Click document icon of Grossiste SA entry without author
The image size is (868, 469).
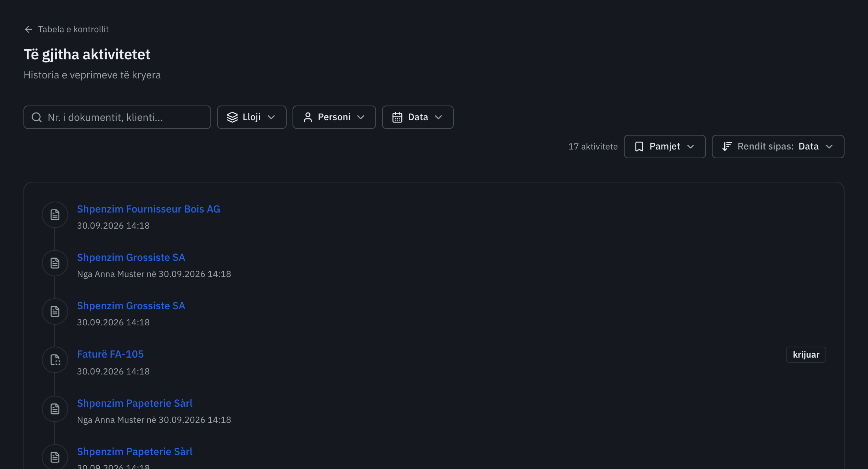(55, 311)
